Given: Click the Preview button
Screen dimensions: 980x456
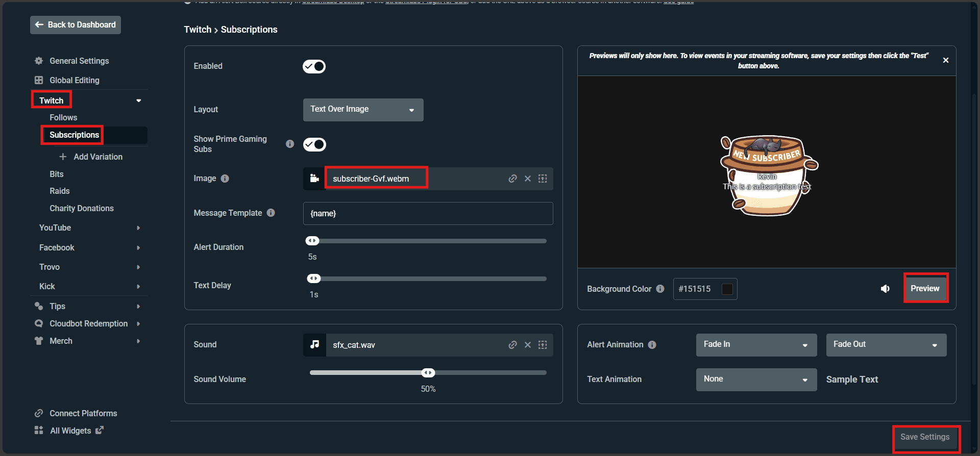Looking at the screenshot, I should coord(925,289).
